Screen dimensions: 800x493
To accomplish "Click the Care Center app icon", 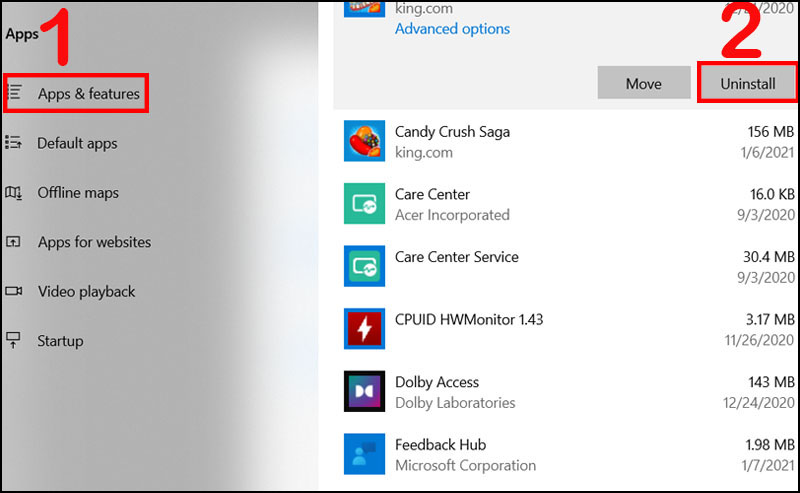I will pos(364,204).
